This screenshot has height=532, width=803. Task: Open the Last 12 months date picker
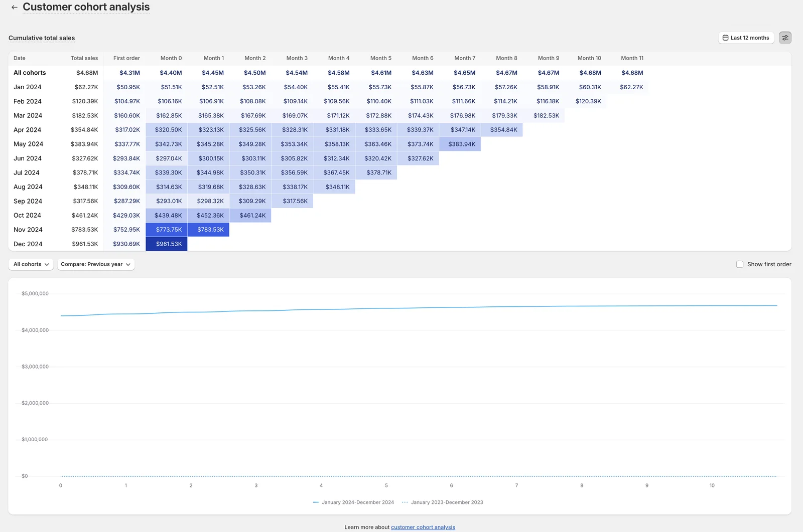click(746, 38)
